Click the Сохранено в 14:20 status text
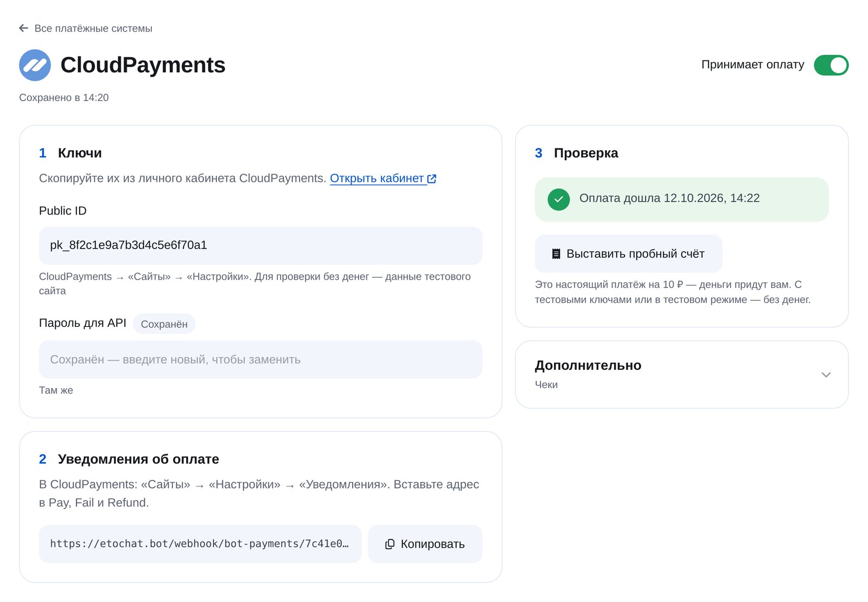The image size is (868, 602). [x=64, y=98]
